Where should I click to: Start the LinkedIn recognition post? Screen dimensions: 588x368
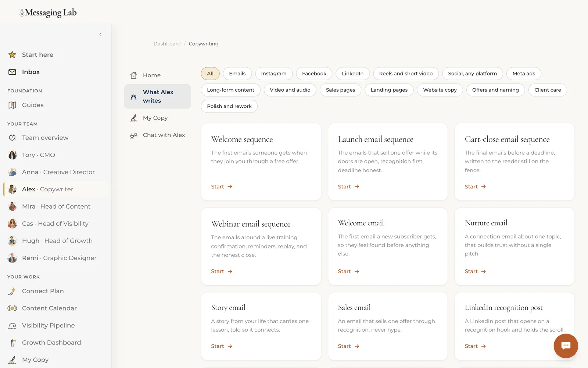click(x=475, y=346)
